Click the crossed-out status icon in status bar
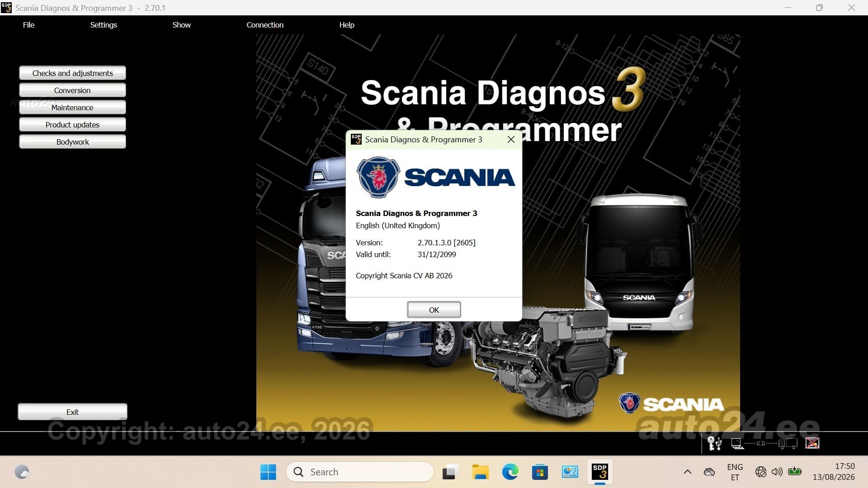The width and height of the screenshot is (868, 488). pos(812,443)
